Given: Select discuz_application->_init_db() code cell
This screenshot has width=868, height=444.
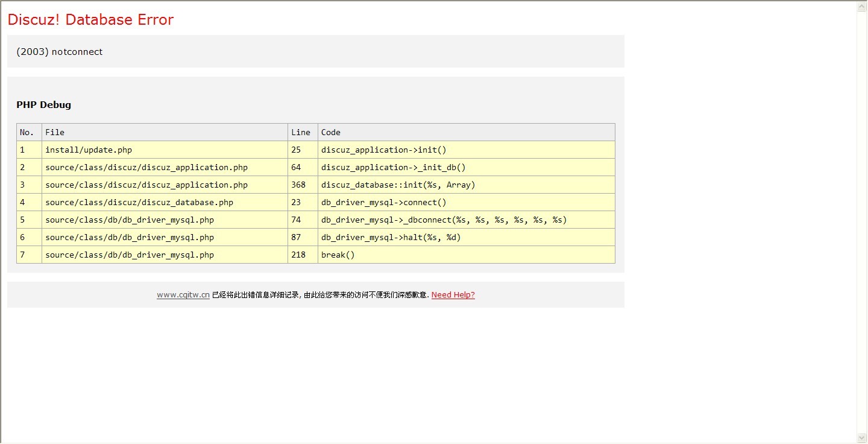Looking at the screenshot, I should (x=467, y=167).
